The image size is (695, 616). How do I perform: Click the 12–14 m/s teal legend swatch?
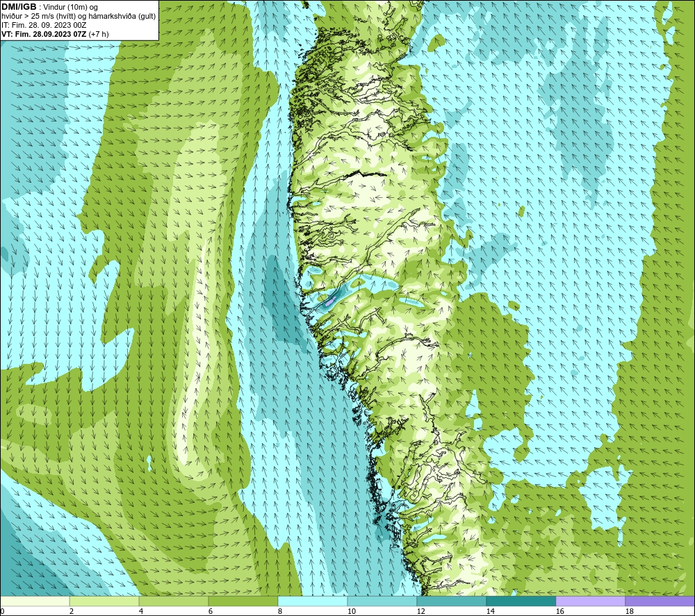click(x=451, y=601)
